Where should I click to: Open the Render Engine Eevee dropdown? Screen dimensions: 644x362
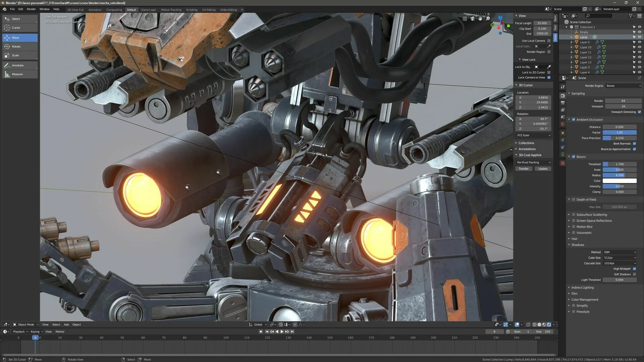click(624, 86)
